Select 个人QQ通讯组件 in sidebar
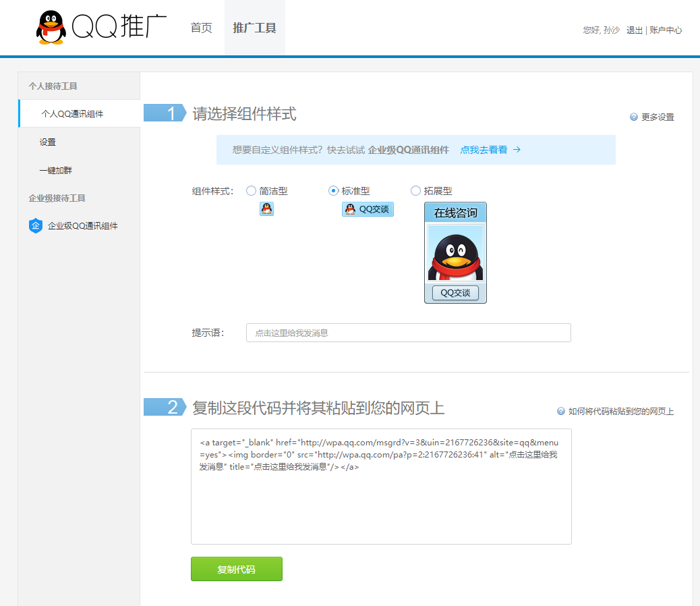The image size is (700, 606). click(79, 114)
